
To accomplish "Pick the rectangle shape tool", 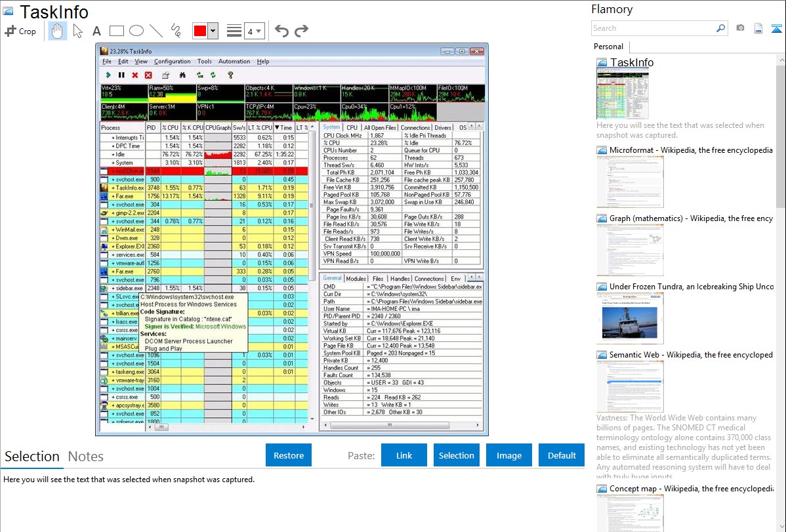I will (117, 31).
